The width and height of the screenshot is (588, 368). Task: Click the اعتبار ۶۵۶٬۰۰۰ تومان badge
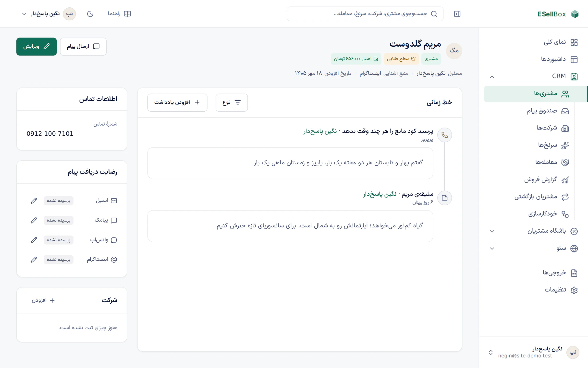click(x=356, y=59)
